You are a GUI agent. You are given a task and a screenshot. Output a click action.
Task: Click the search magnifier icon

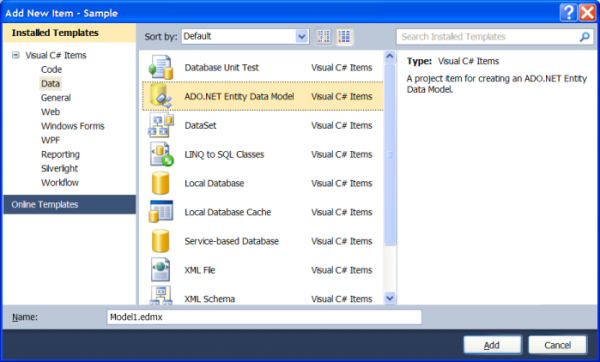(584, 37)
